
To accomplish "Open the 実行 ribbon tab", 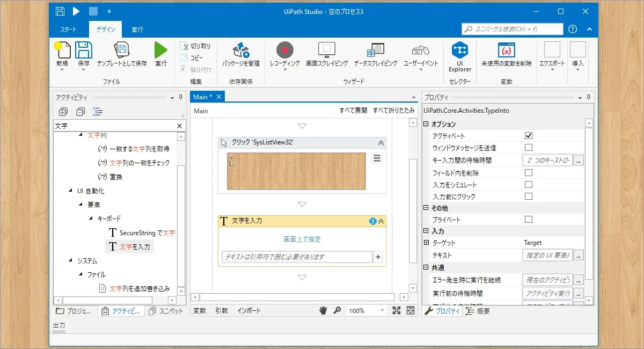I will tap(137, 30).
